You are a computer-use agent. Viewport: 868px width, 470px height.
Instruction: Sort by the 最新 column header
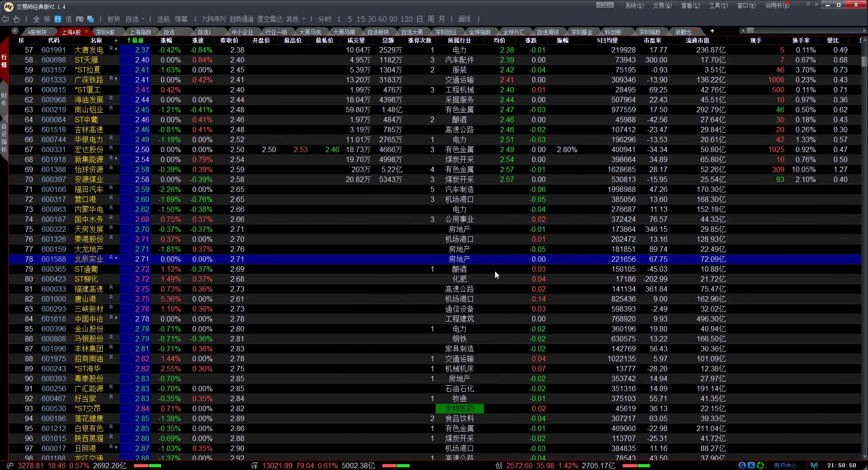tap(135, 40)
